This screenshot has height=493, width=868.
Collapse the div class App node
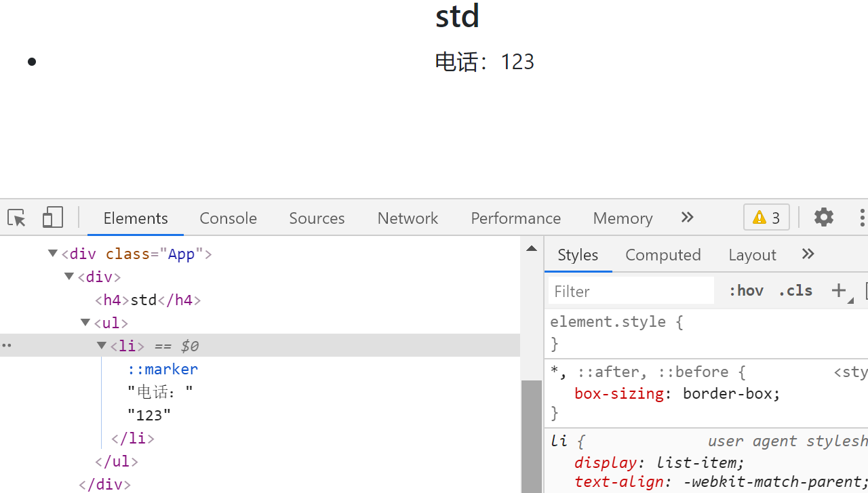53,253
